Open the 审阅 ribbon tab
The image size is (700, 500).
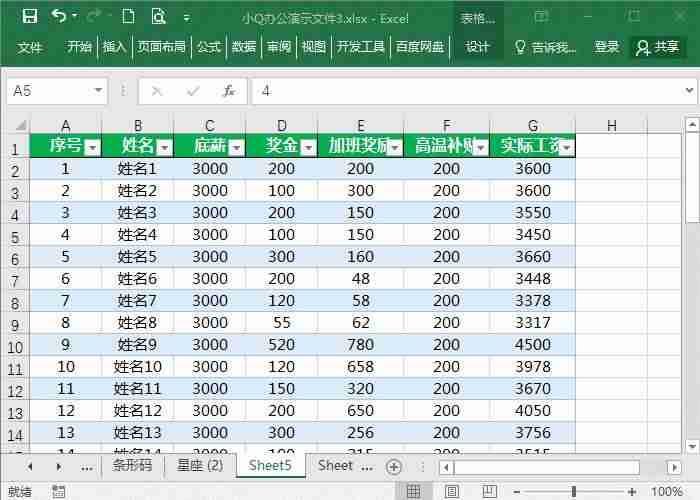tap(279, 47)
